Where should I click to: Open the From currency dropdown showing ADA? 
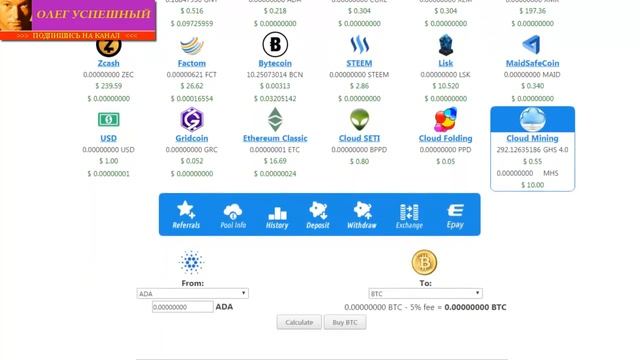coord(193,293)
